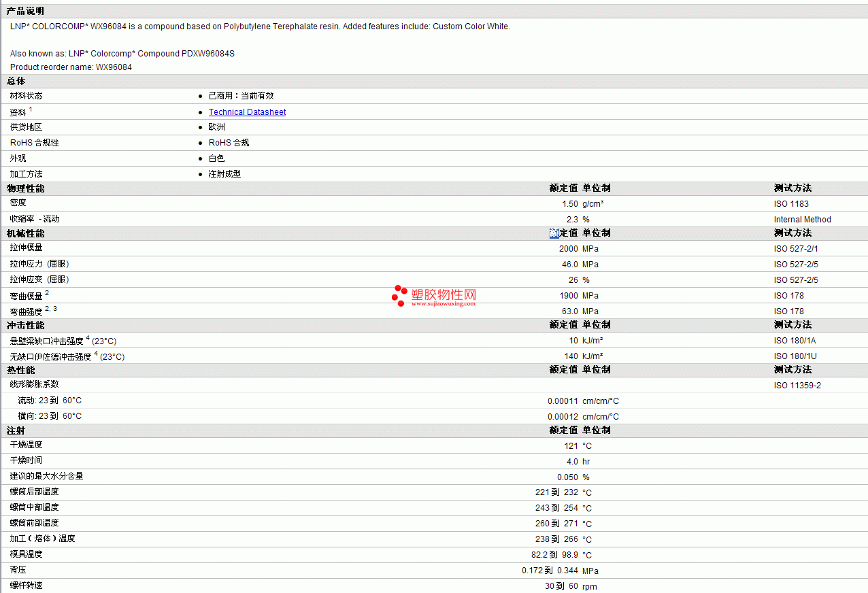Click the RoHS 合规性 row label
Viewport: 868px width, 593px height.
click(35, 143)
